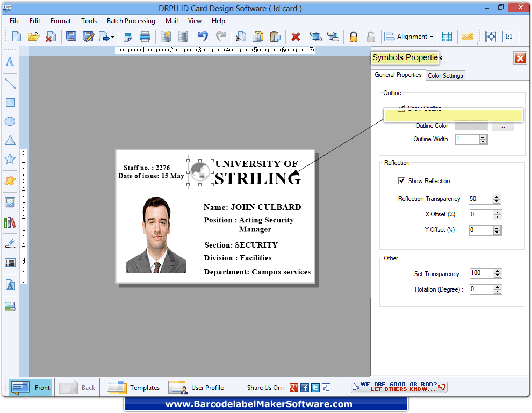Image resolution: width=532 pixels, height=413 pixels.
Task: Click the Cut scissors icon
Action: [240, 37]
